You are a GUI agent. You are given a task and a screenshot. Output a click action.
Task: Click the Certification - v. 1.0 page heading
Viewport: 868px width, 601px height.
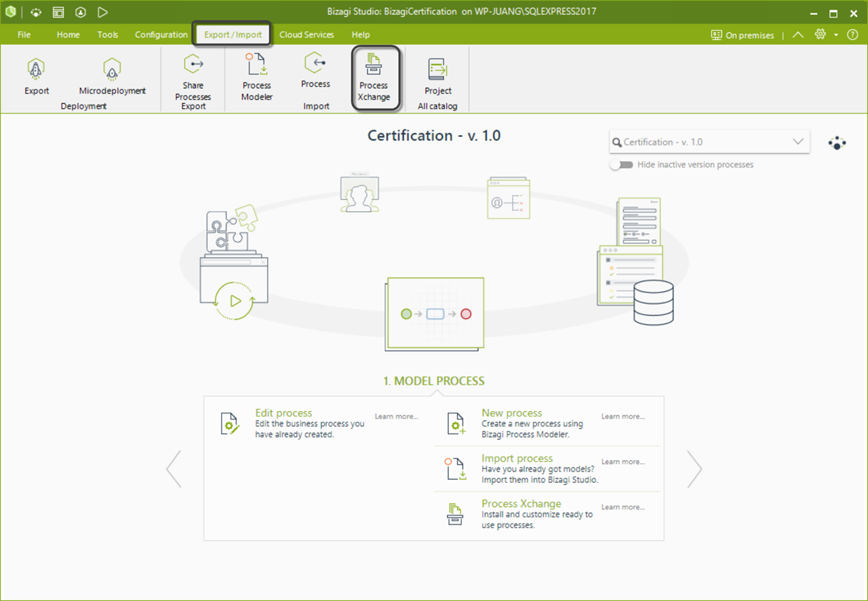[x=434, y=136]
